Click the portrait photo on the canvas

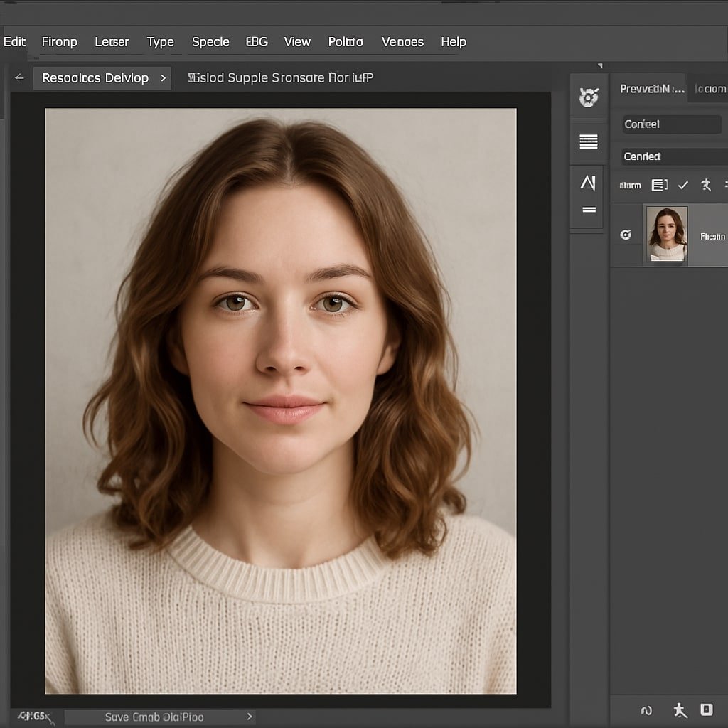(280, 401)
